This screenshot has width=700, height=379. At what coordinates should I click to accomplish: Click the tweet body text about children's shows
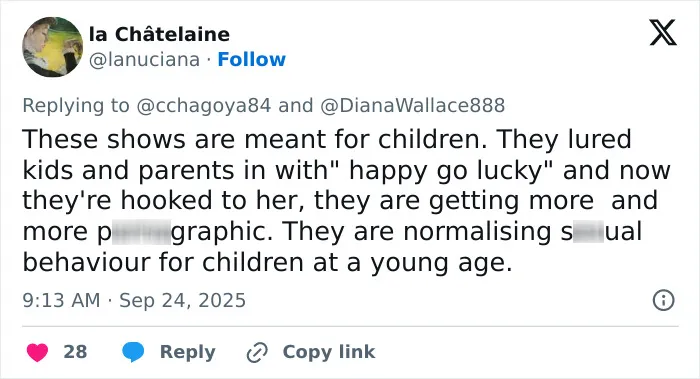coord(346,200)
